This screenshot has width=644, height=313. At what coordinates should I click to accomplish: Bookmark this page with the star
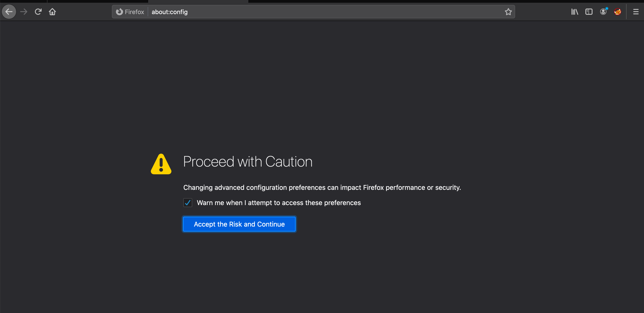508,12
